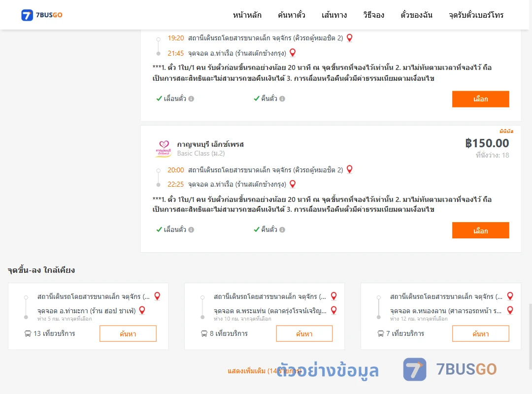Click arrival time 22:25

coord(176,185)
